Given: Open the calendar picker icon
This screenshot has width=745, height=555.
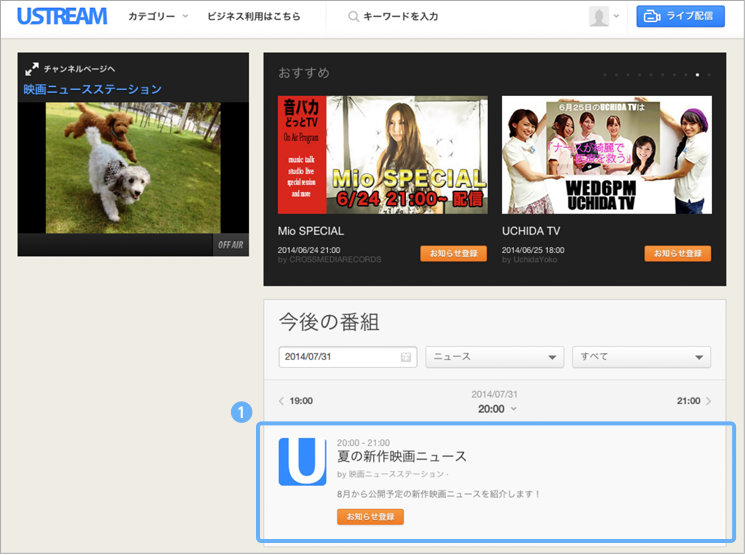Looking at the screenshot, I should [x=405, y=357].
